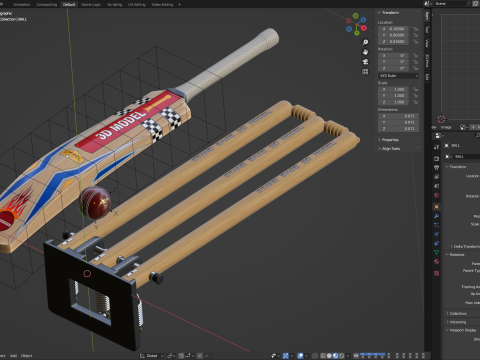
Task: Open the Image menu in image editor
Action: pyautogui.click(x=446, y=127)
